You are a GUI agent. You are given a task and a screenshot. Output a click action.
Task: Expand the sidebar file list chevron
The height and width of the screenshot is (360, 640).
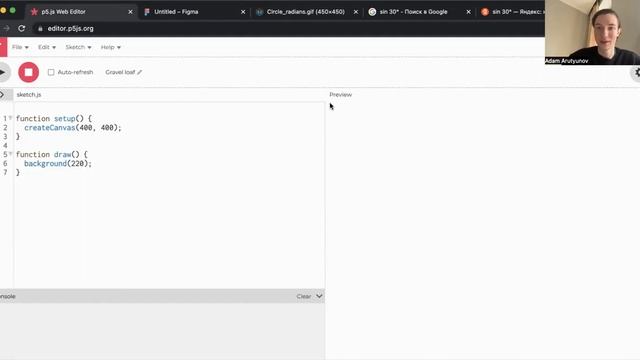click(2, 95)
